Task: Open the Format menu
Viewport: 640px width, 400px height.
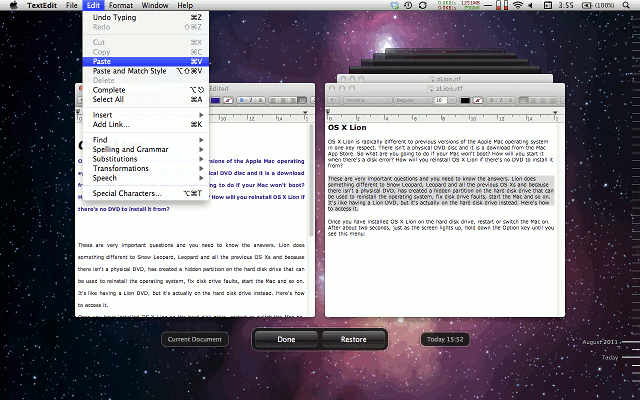Action: [x=121, y=5]
